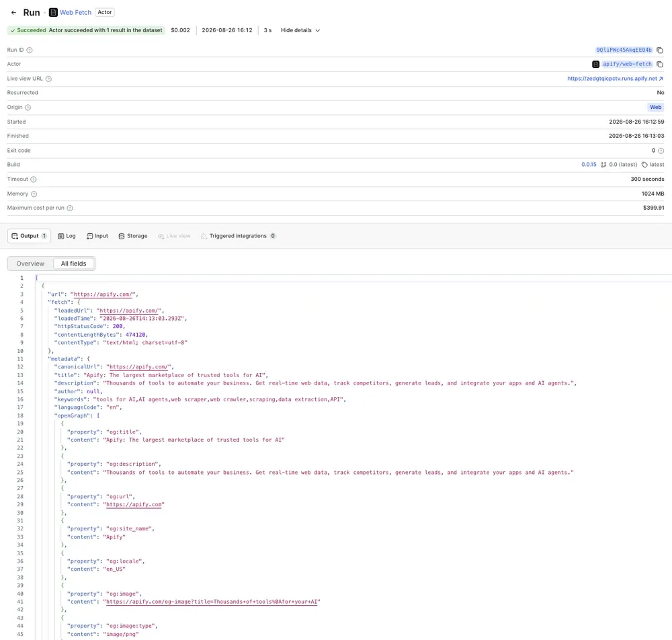Open build version 0.0.15 link
Image resolution: width=672 pixels, height=640 pixels.
click(589, 165)
